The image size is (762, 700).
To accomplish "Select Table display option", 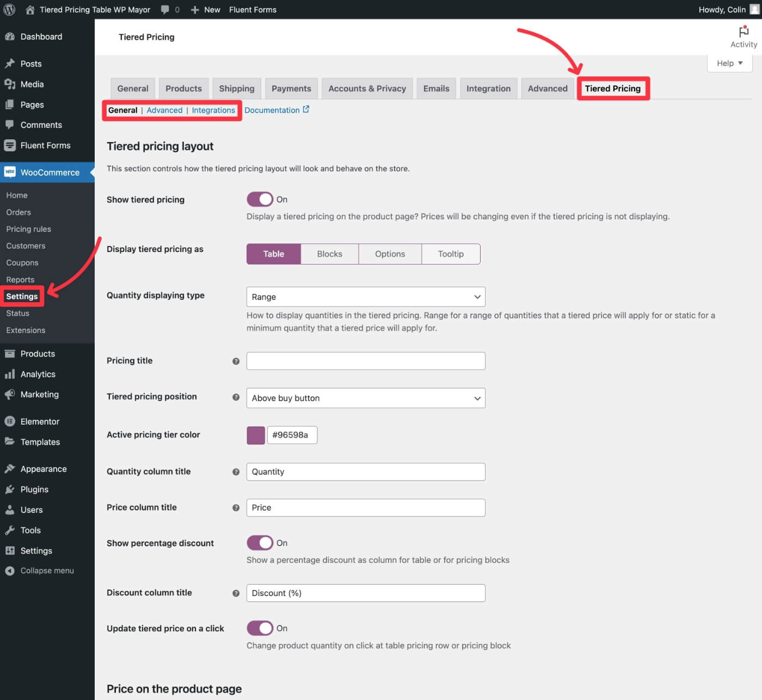I will pyautogui.click(x=274, y=254).
